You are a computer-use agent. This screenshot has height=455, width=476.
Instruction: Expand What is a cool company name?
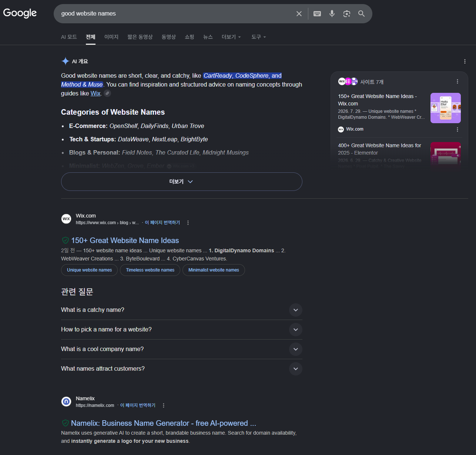click(182, 349)
